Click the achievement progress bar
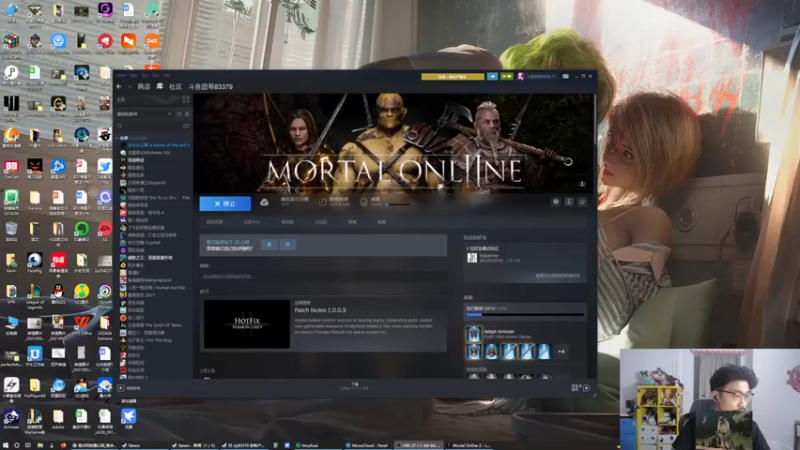Image resolution: width=800 pixels, height=450 pixels. [525, 315]
